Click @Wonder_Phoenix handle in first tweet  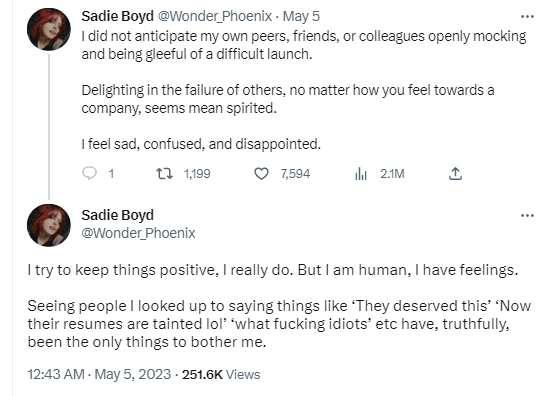click(214, 16)
